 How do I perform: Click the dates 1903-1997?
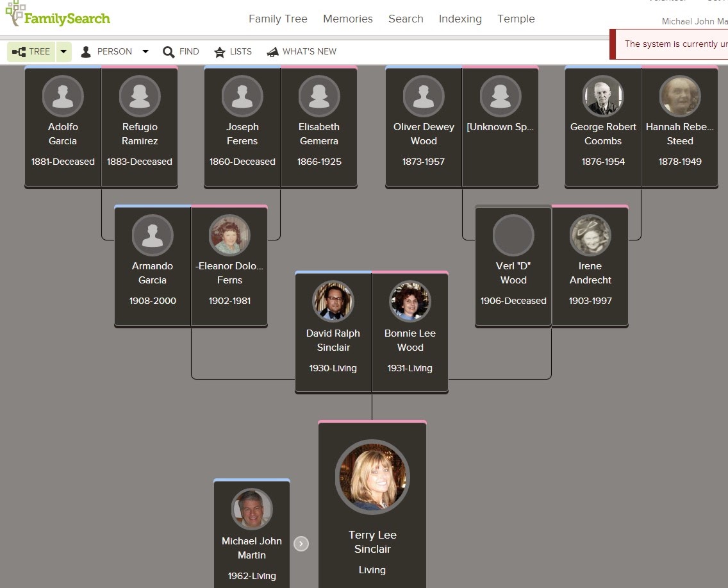[590, 301]
